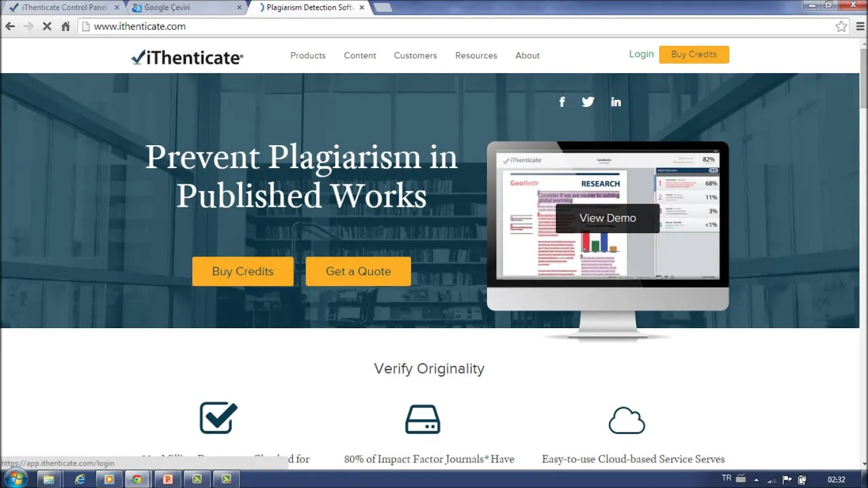This screenshot has width=868, height=488.
Task: Click the Login link
Action: point(641,54)
